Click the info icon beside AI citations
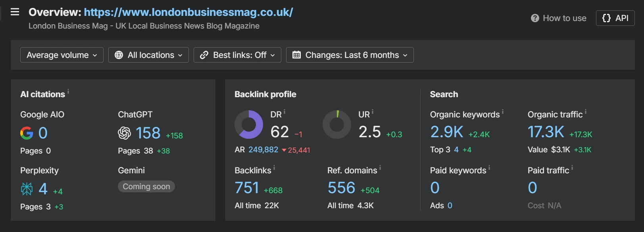 tap(68, 92)
